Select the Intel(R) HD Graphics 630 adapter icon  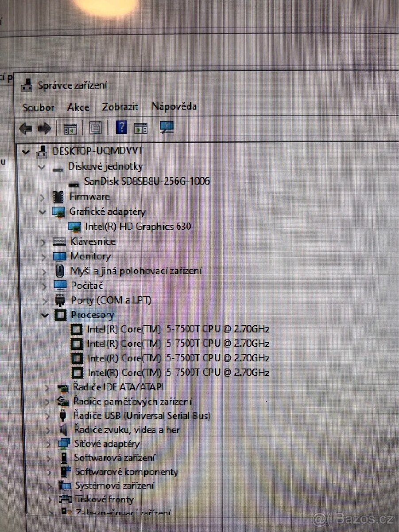(76, 226)
